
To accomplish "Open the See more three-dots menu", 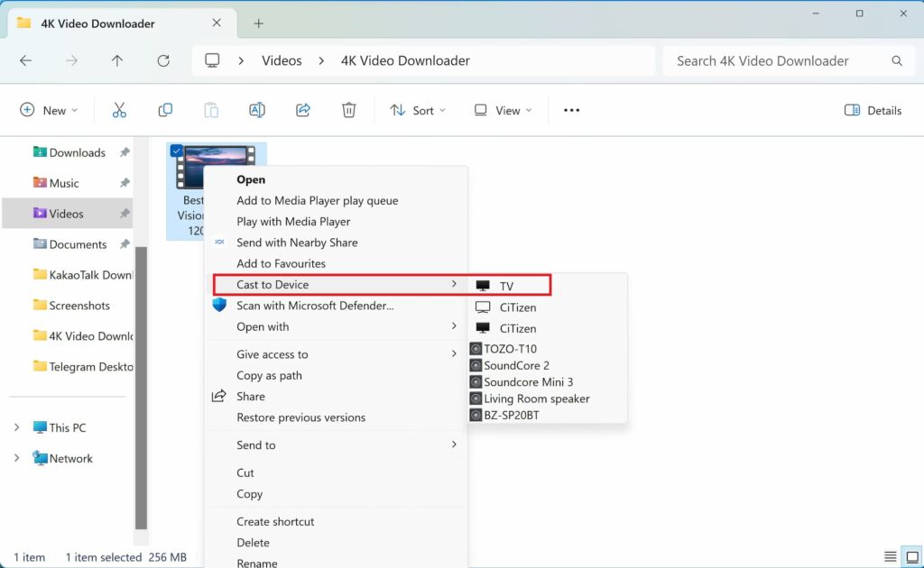I will coord(571,110).
